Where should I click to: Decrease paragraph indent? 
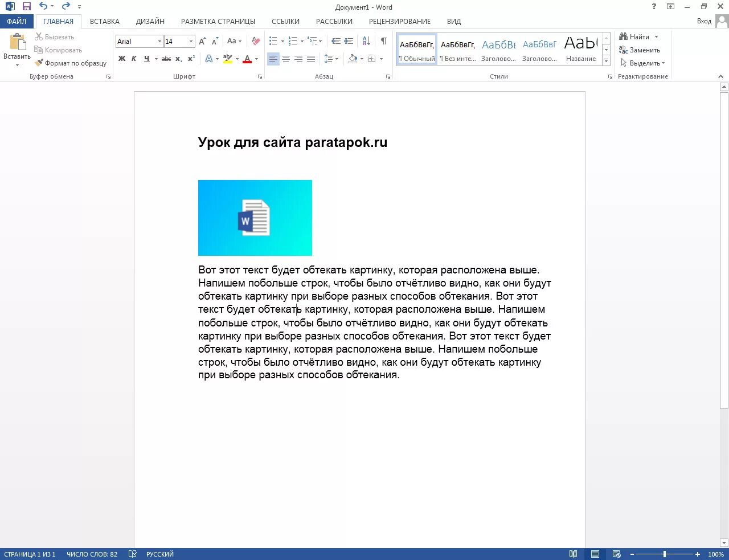point(336,41)
